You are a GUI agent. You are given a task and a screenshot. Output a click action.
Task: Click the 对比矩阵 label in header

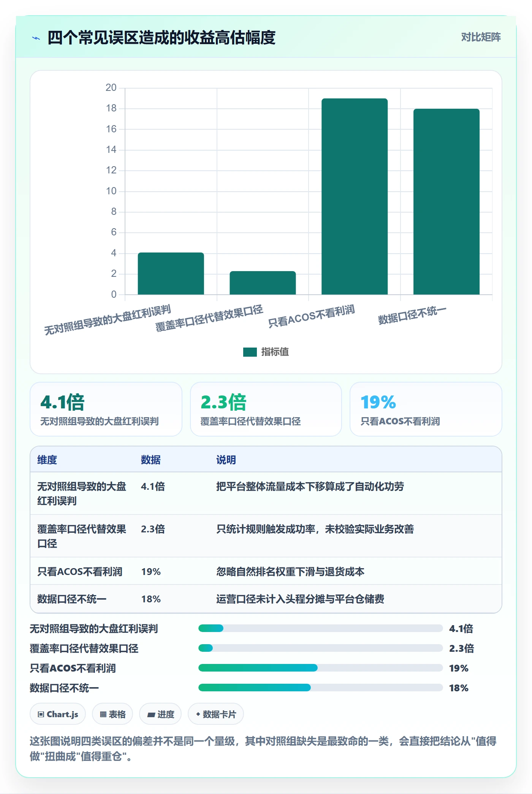click(x=481, y=37)
